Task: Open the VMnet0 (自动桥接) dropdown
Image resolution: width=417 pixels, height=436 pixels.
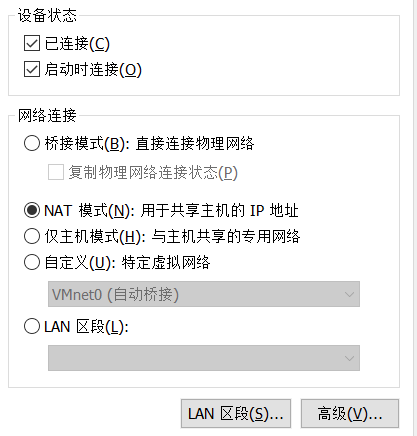Action: pyautogui.click(x=204, y=294)
